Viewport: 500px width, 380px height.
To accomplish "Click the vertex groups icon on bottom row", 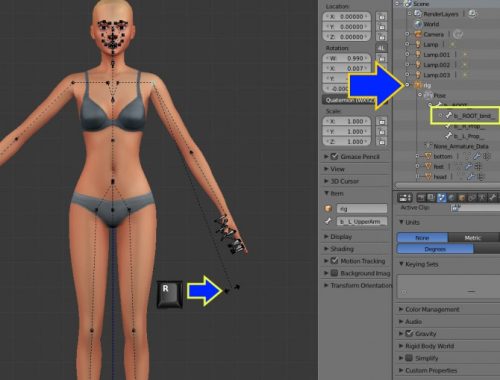I will (x=487, y=156).
